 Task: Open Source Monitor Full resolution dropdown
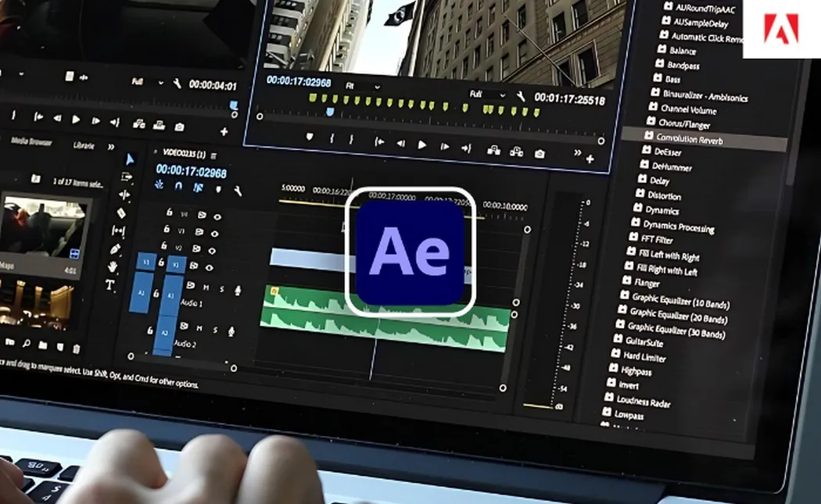(x=148, y=82)
